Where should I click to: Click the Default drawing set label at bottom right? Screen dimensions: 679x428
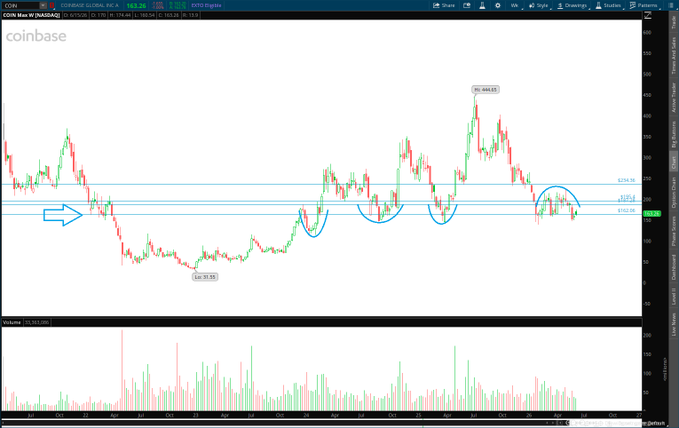(x=656, y=423)
